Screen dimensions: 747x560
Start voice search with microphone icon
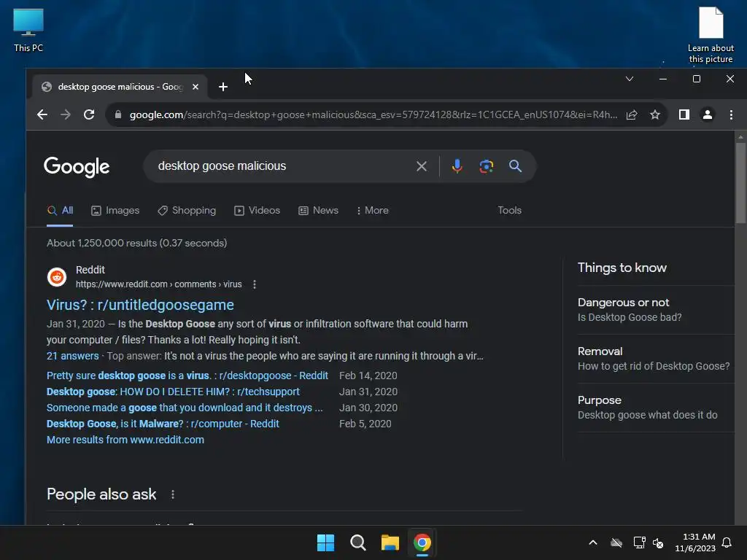[x=457, y=166]
